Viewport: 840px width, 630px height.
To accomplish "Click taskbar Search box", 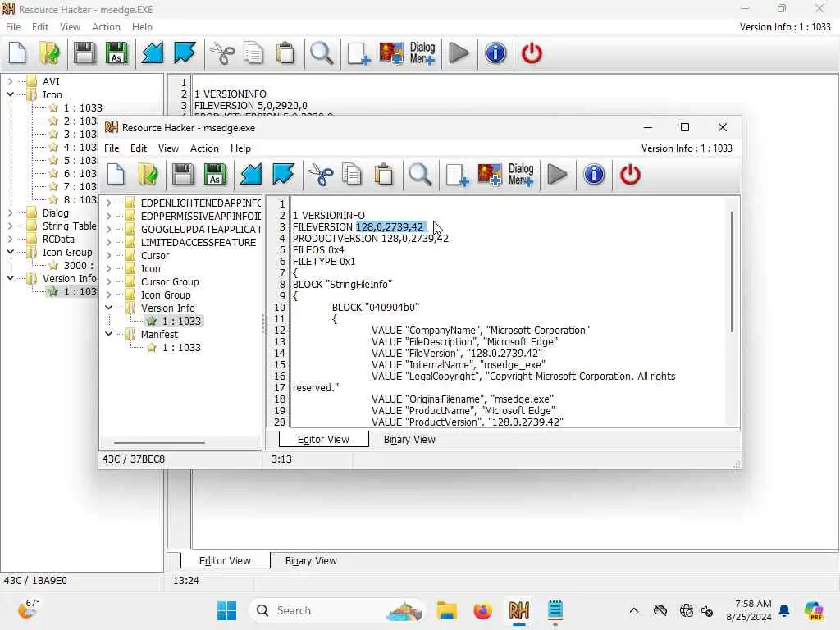I will (x=337, y=610).
